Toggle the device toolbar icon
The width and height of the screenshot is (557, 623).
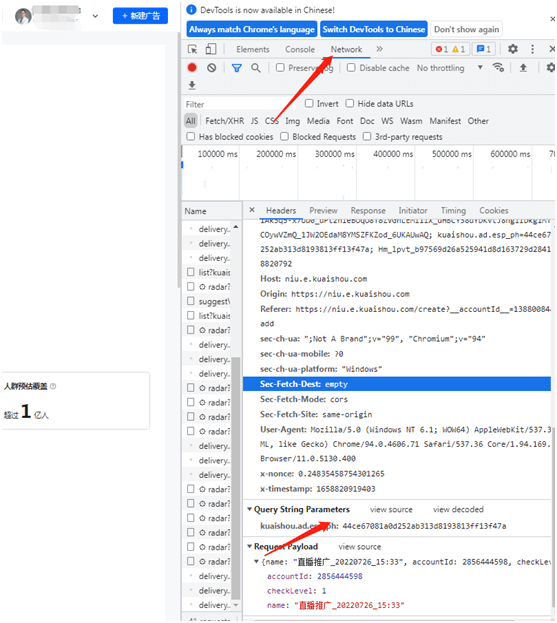(211, 49)
